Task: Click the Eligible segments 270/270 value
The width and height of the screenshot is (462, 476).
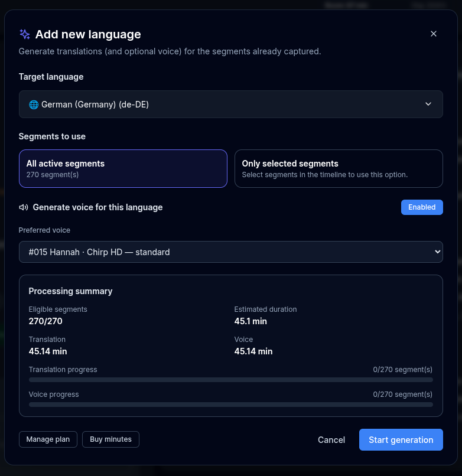Action: point(45,321)
